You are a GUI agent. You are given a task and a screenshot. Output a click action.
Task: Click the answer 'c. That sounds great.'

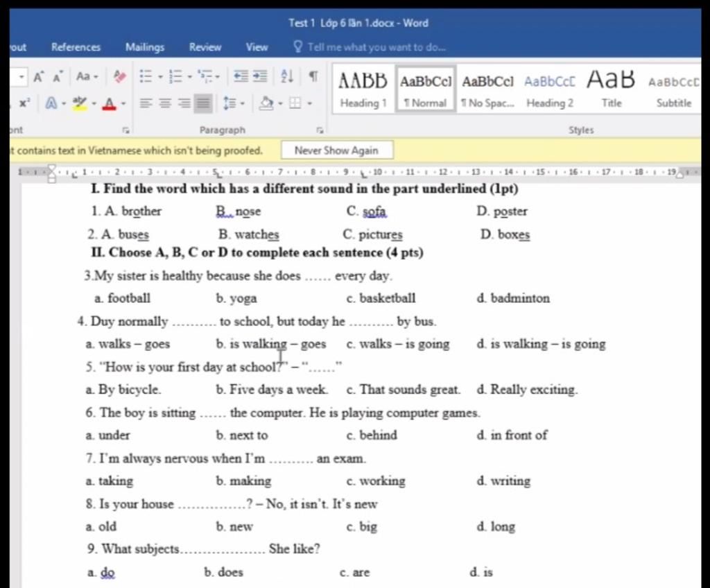[x=403, y=390]
